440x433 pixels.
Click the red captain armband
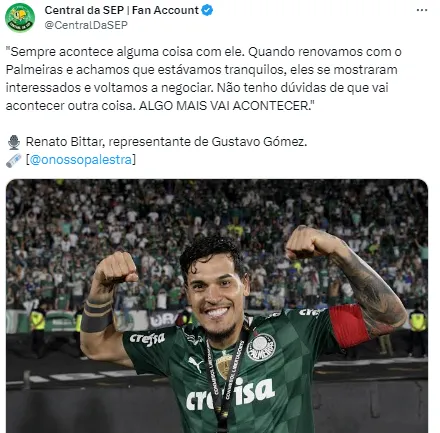click(349, 326)
